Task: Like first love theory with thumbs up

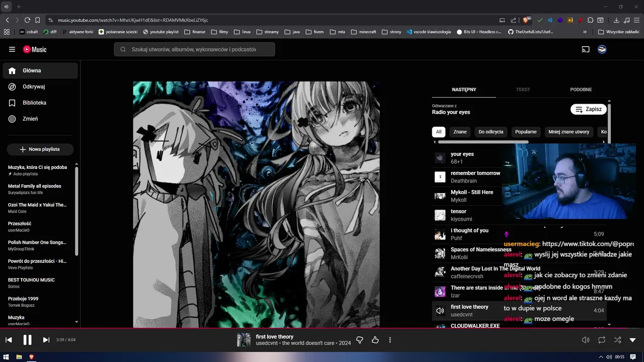Action: tap(375, 340)
